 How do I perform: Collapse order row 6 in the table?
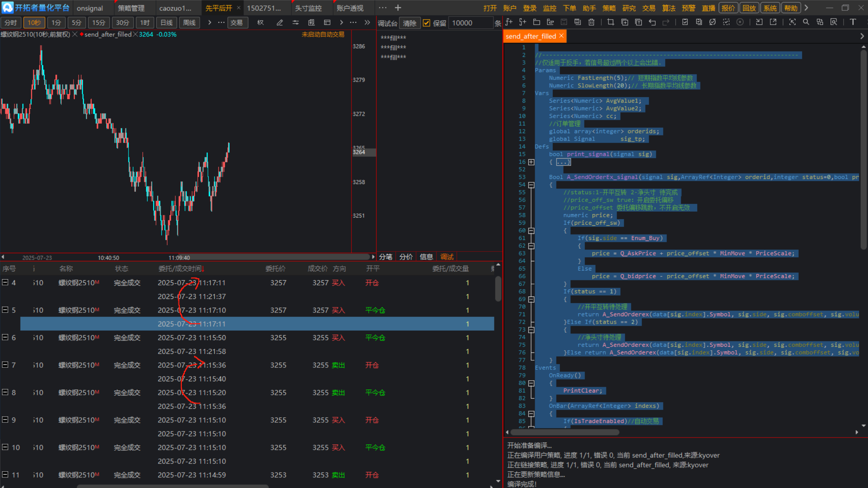tap(5, 337)
